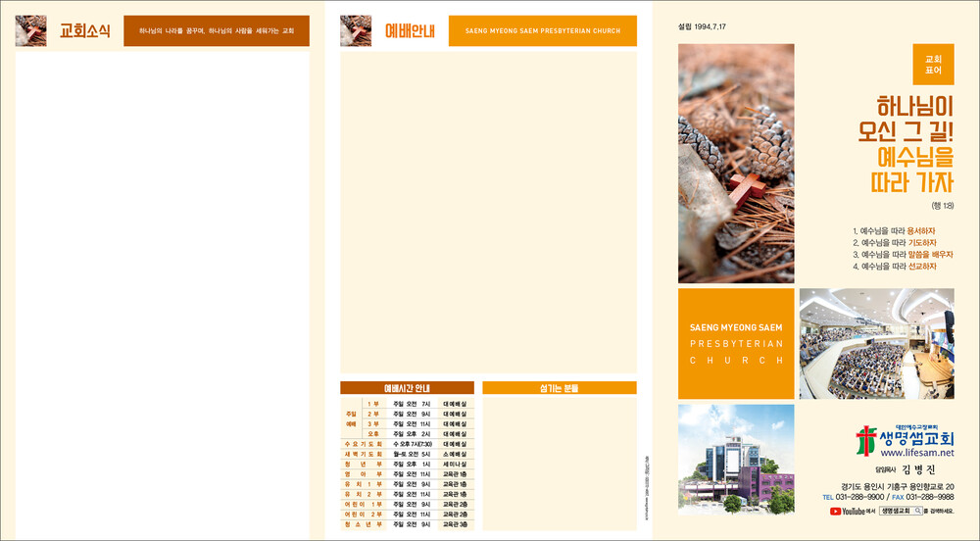This screenshot has width=980, height=541.
Task: Click the 새벽기도회 row in schedule
Action: (x=407, y=454)
